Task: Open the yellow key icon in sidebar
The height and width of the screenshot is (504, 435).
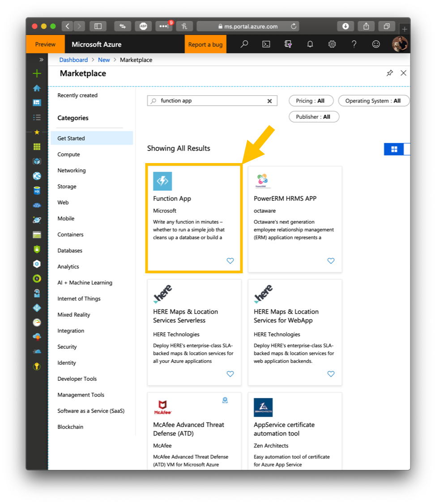Action: 37,366
